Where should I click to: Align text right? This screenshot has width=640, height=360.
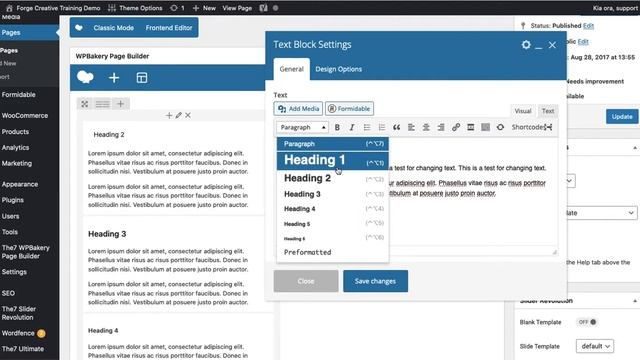coord(440,127)
